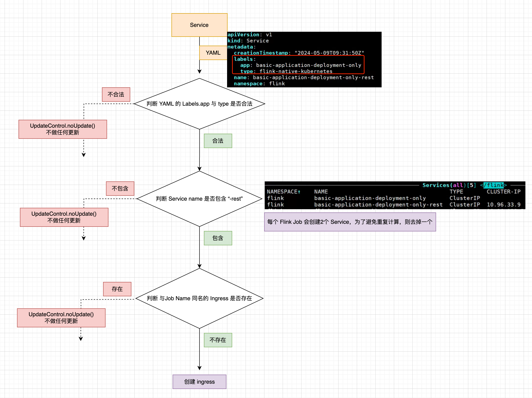Click the YAML label box

click(x=213, y=53)
